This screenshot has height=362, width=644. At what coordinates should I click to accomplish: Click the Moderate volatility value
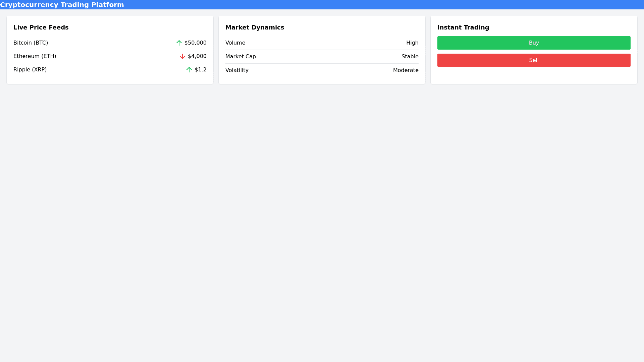click(x=406, y=70)
